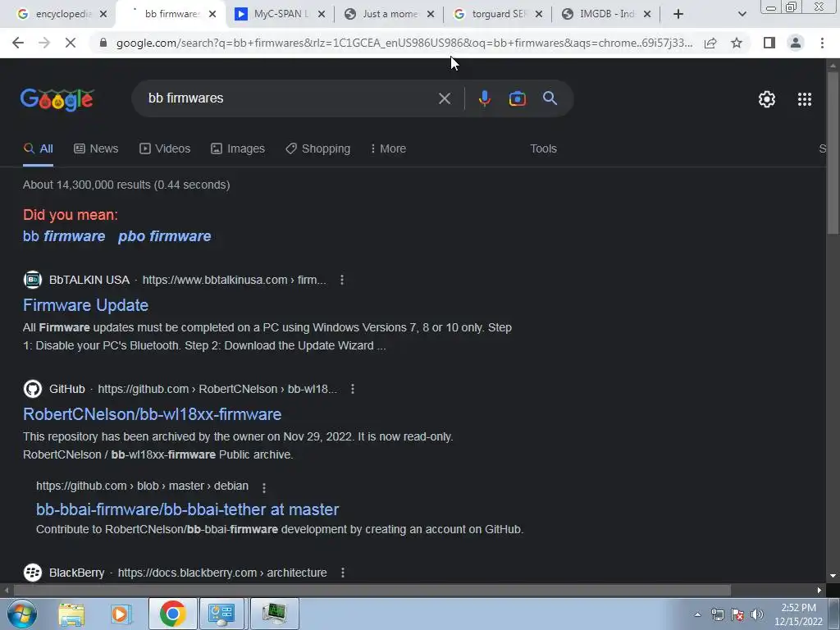Open Firmware Update result

85,305
